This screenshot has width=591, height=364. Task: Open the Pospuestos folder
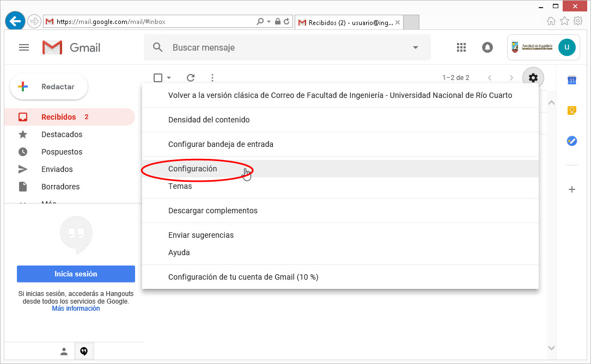(x=70, y=152)
